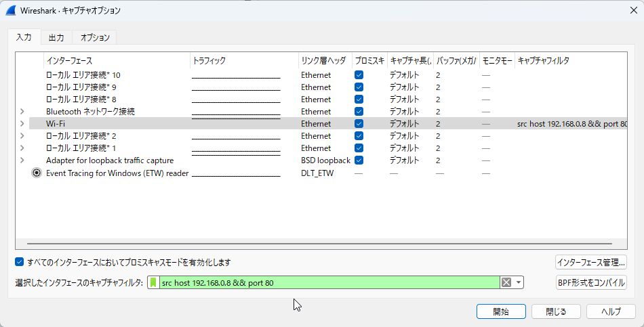This screenshot has height=327, width=644.
Task: Click the プロミスキ column header
Action: (x=369, y=61)
